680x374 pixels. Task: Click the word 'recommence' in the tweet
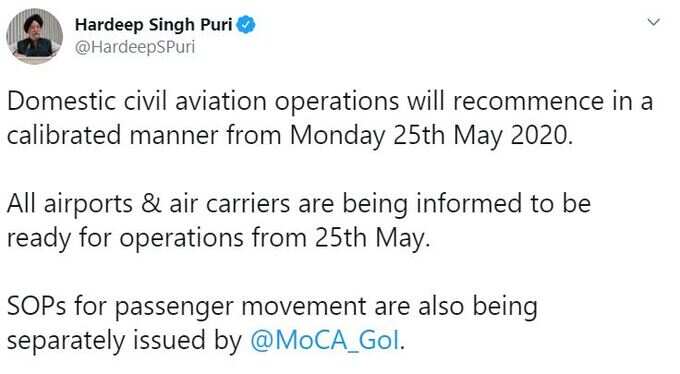pos(528,102)
